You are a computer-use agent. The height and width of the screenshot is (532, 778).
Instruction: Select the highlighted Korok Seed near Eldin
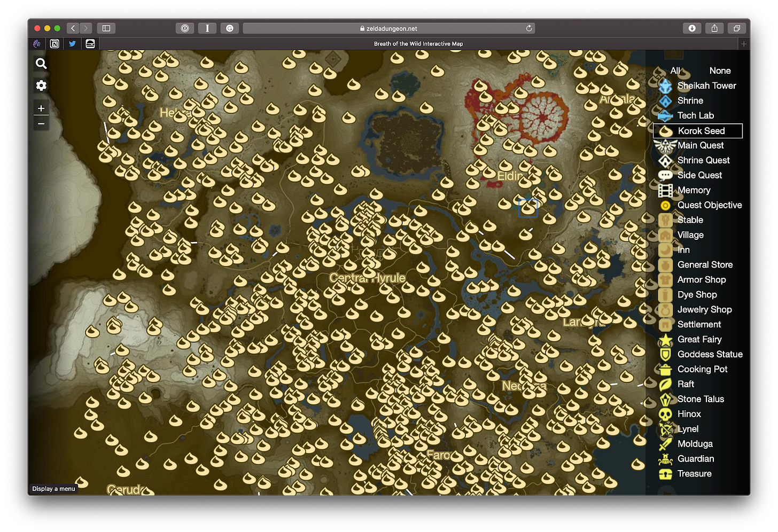528,208
